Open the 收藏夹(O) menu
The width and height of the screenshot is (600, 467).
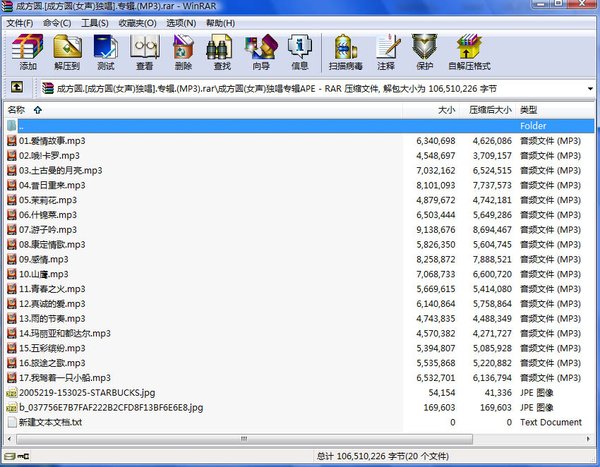click(137, 23)
